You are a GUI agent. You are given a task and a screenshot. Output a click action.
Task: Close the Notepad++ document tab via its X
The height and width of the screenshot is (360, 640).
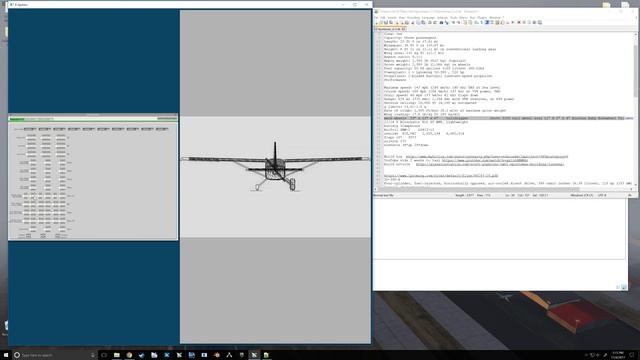point(404,29)
